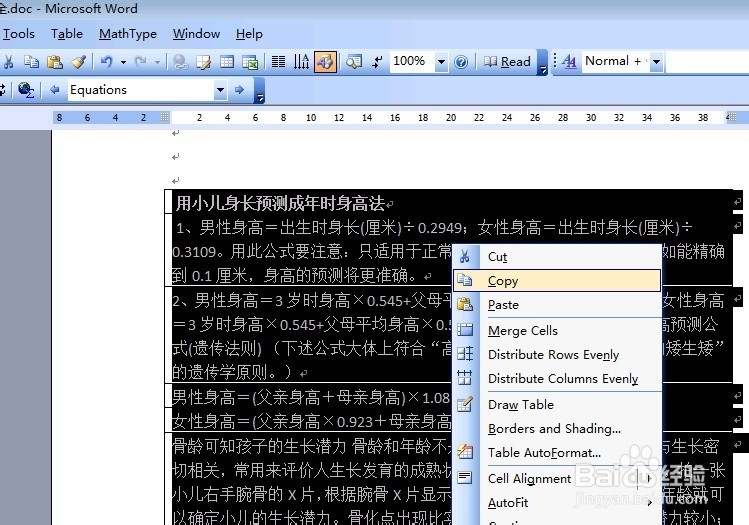The height and width of the screenshot is (525, 749).
Task: Toggle the Tables and Borders toolbar icon
Action: pyautogui.click(x=203, y=62)
